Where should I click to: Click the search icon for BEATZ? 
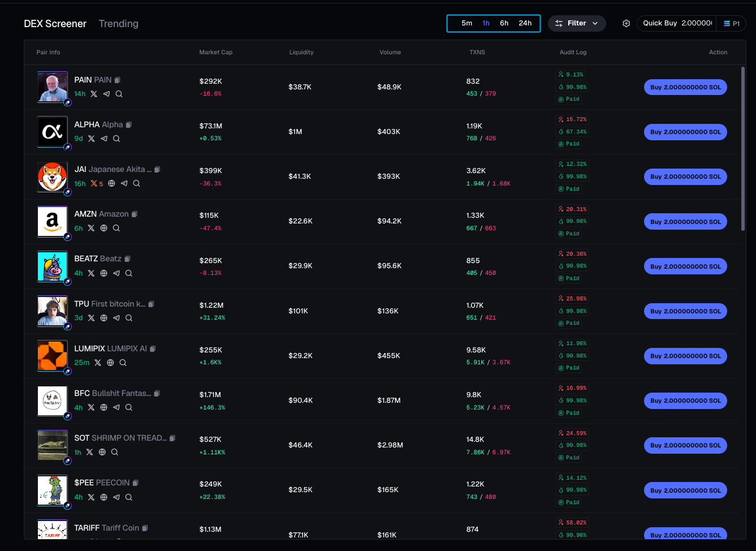click(129, 273)
